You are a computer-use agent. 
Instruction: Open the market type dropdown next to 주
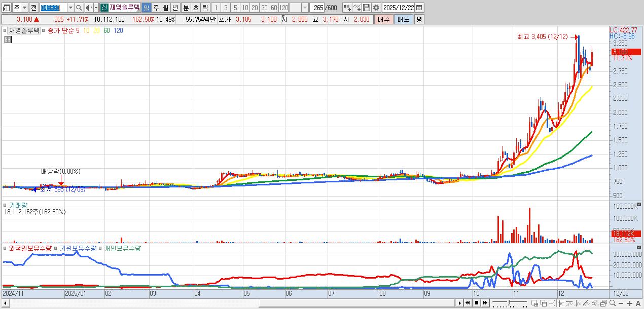(x=25, y=8)
